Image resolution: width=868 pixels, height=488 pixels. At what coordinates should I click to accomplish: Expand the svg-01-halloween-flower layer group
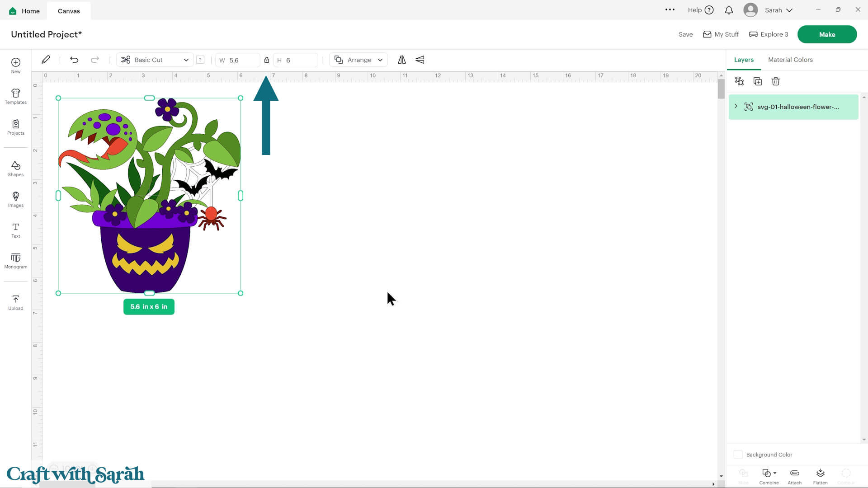tap(736, 107)
